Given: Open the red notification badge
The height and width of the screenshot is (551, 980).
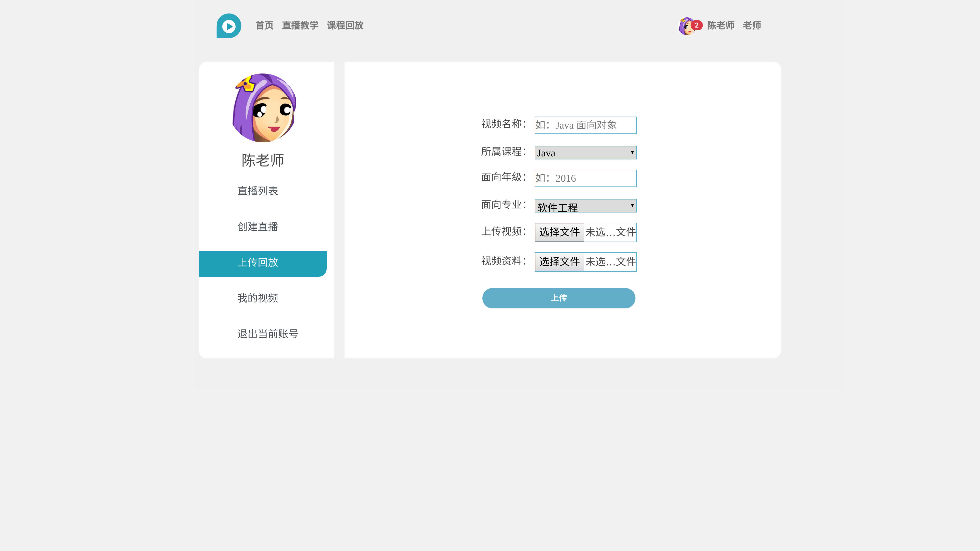Looking at the screenshot, I should [x=696, y=25].
